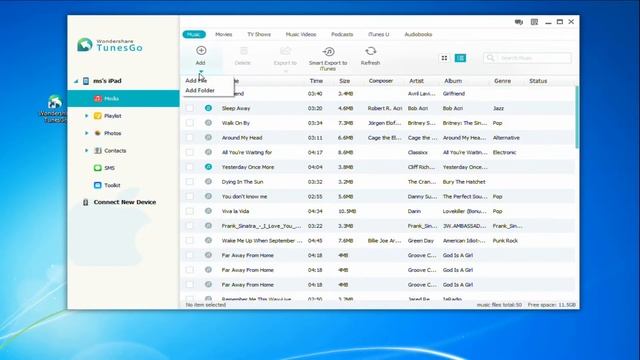Check the box for You don't know me
This screenshot has width=640, height=360.
(x=189, y=196)
